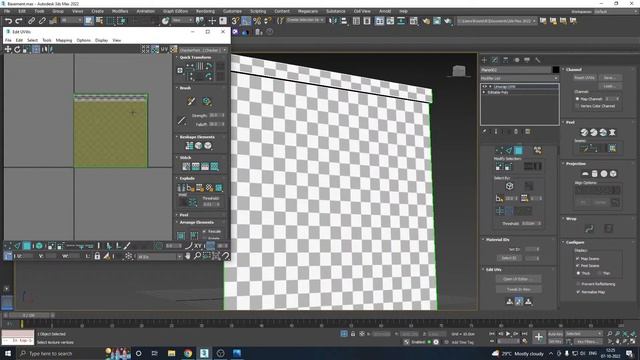640x360 pixels.
Task: Click Box Map icon in Projection rollout
Action: click(x=613, y=174)
